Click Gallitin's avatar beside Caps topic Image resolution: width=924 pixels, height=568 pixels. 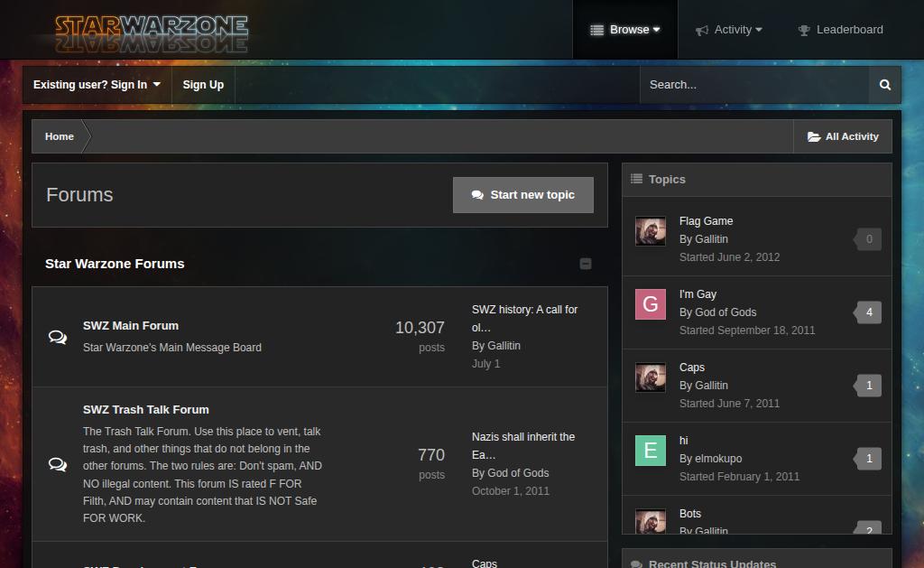pyautogui.click(x=651, y=377)
